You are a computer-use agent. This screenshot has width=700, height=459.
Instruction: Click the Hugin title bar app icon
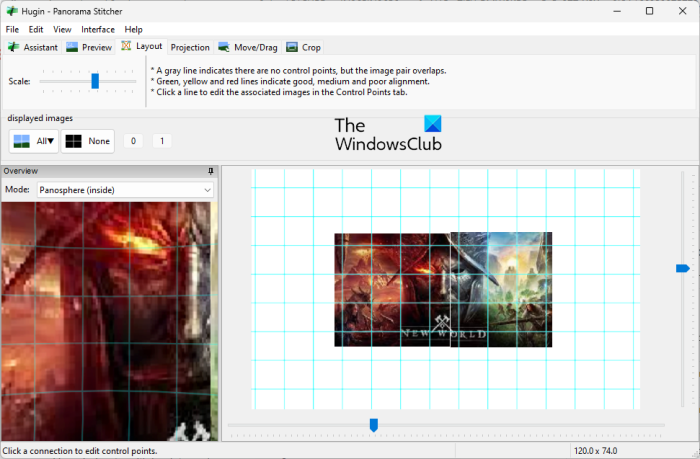point(12,11)
